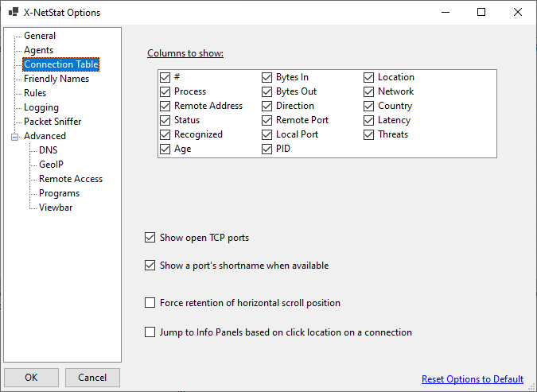537x392 pixels.
Task: Hide the PID column
Action: tap(267, 149)
